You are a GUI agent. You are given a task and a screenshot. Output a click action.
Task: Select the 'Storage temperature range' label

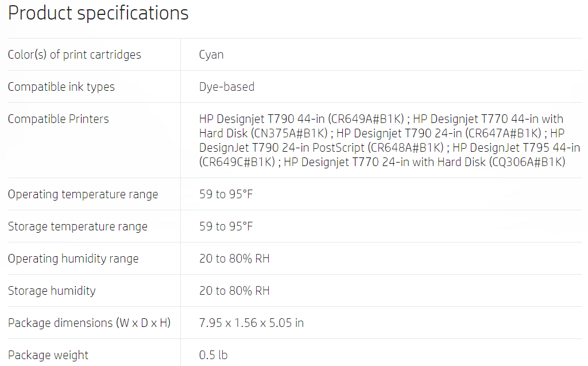[78, 227]
